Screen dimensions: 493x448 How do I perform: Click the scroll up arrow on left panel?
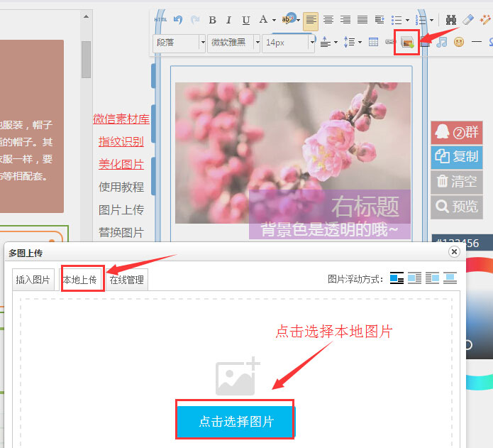pos(86,16)
